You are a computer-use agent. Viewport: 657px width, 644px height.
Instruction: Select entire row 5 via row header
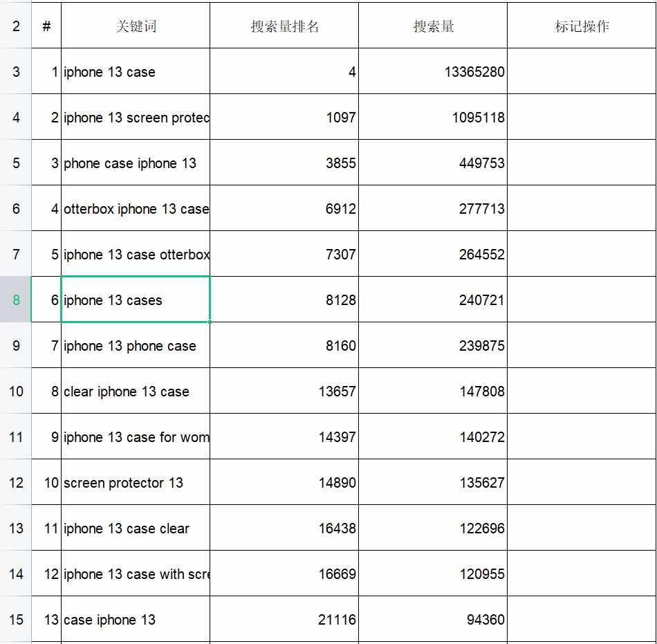[x=15, y=163]
